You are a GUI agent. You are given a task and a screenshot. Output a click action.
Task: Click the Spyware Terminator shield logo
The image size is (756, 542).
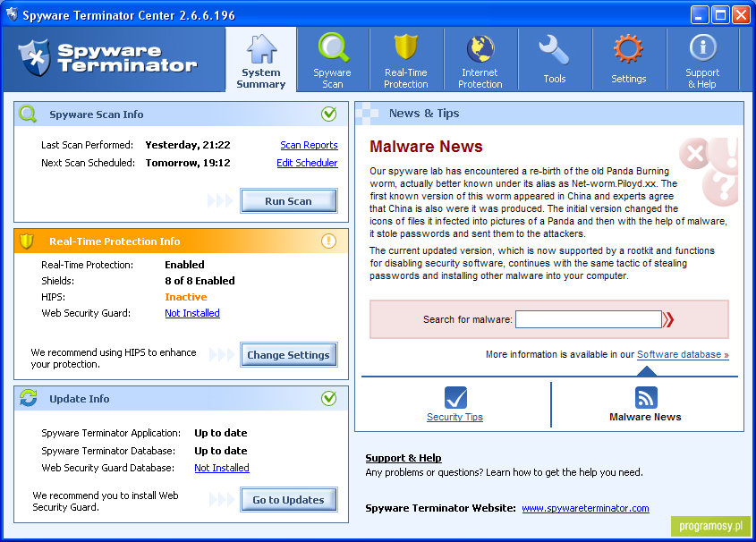coord(34,58)
